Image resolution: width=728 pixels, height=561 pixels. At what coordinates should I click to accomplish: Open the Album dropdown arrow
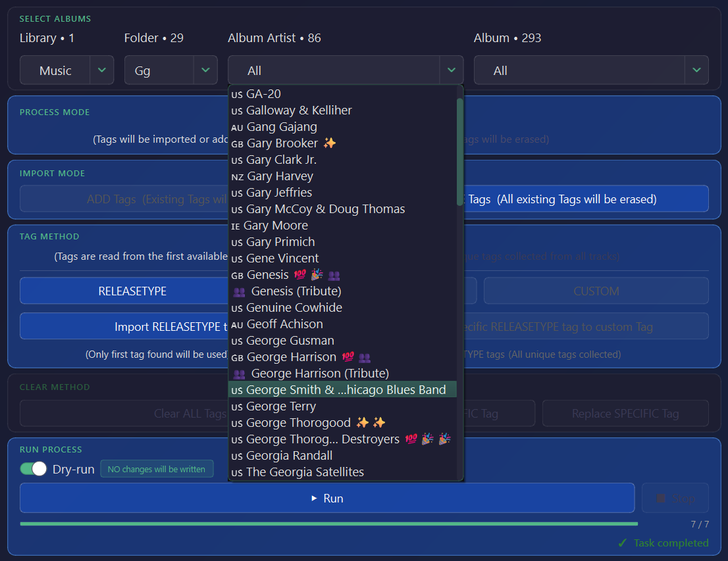696,70
